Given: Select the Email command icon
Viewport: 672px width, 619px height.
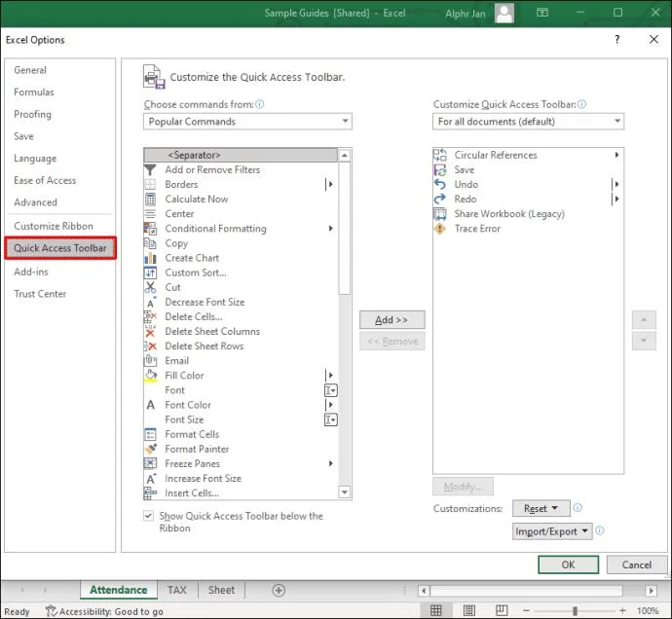Looking at the screenshot, I should tap(150, 361).
